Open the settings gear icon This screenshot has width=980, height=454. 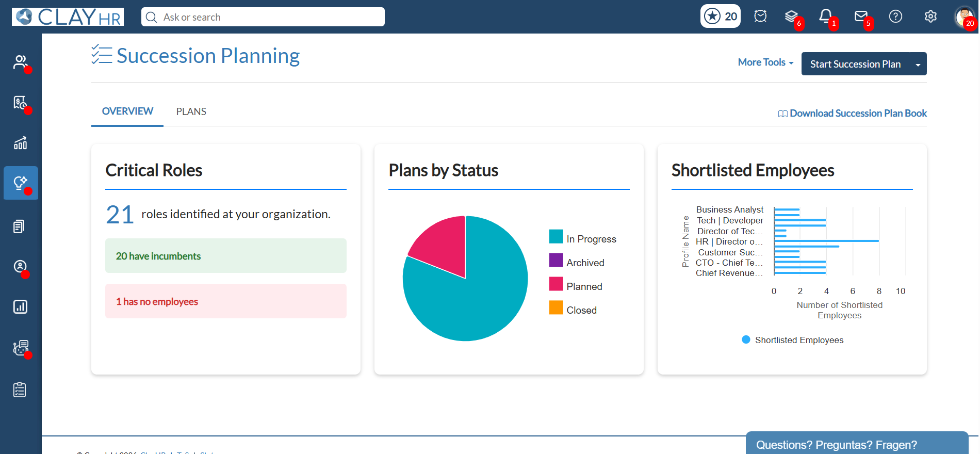[x=930, y=17]
